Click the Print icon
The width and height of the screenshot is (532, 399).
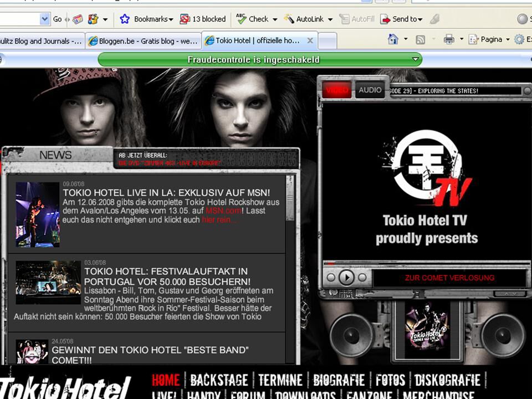[x=449, y=39]
